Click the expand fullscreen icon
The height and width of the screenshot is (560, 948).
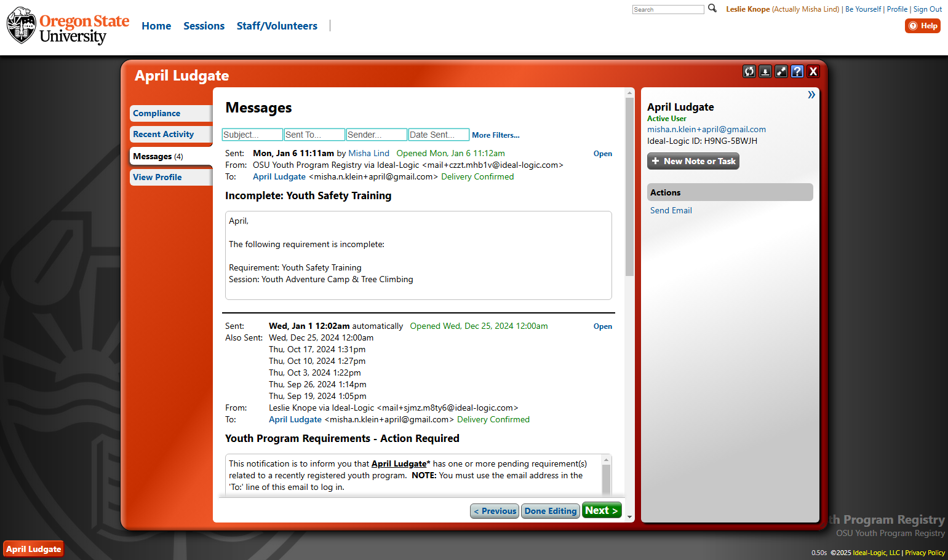(781, 71)
